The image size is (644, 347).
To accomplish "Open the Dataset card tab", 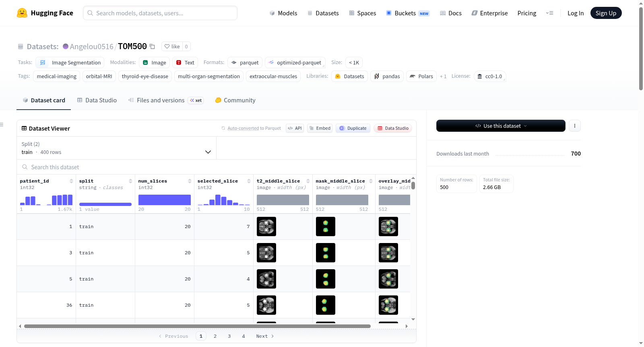I will (44, 100).
